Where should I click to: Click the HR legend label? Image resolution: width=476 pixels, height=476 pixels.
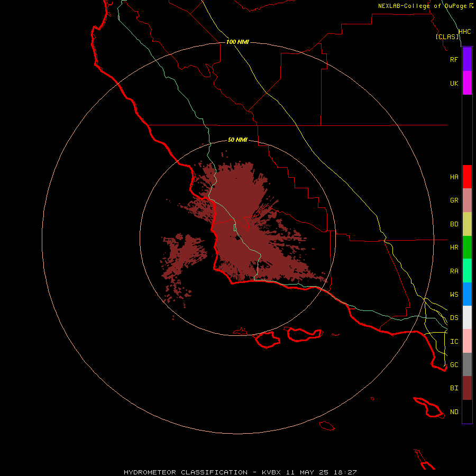[454, 248]
